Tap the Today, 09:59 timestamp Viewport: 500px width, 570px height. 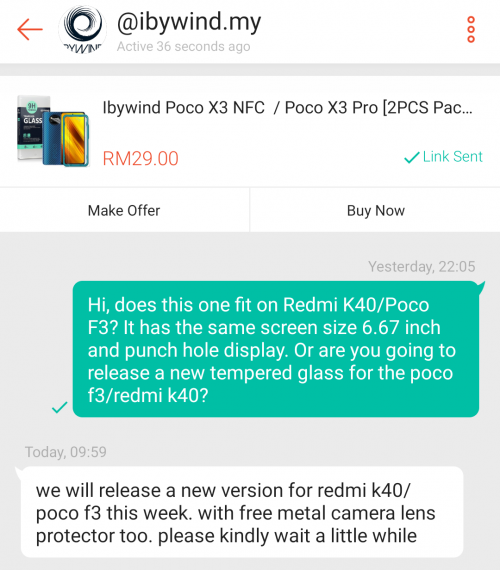65,452
